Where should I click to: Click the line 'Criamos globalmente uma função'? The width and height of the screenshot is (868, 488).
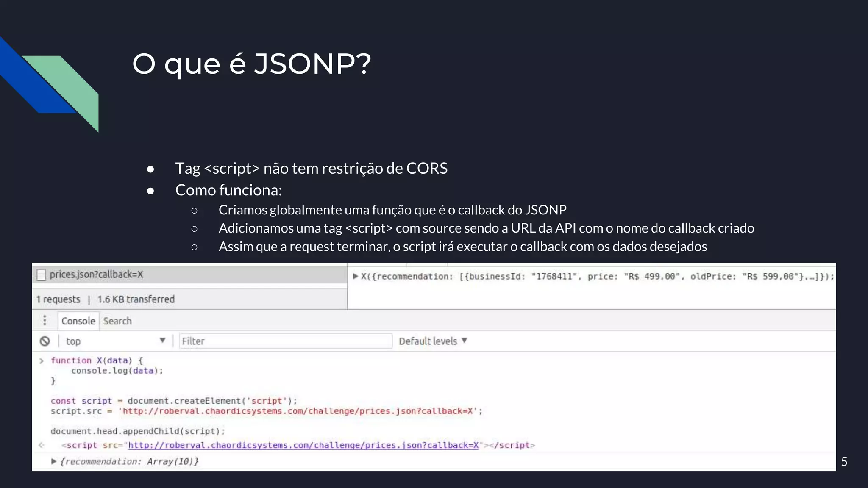tap(392, 210)
